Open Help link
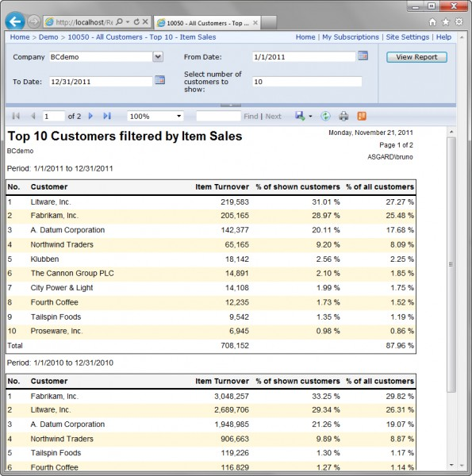472x476 pixels. (x=443, y=37)
